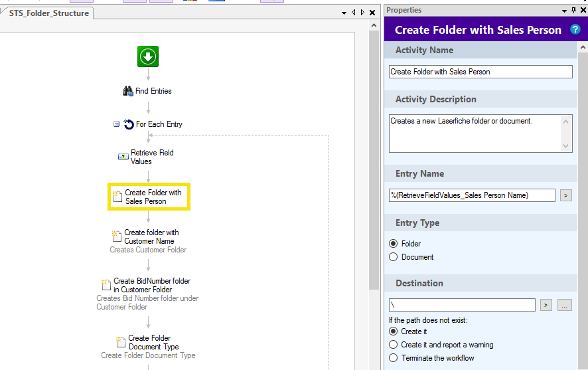Open the token menu for Entry Name

(x=565, y=195)
